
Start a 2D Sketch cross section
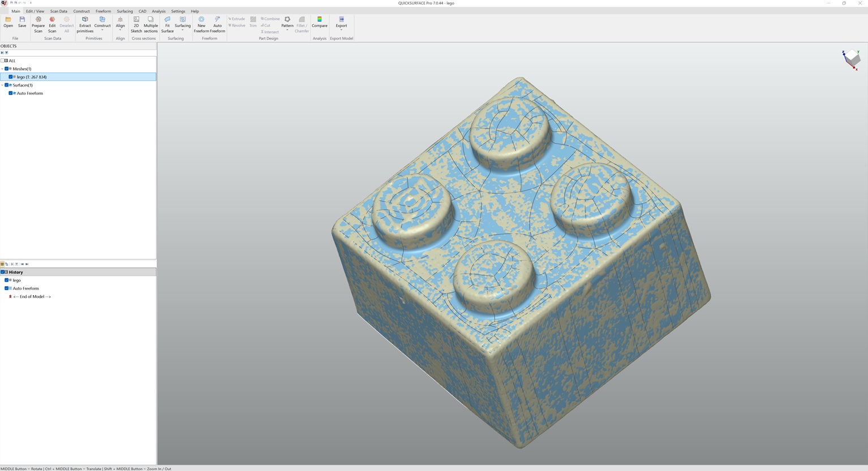click(136, 24)
